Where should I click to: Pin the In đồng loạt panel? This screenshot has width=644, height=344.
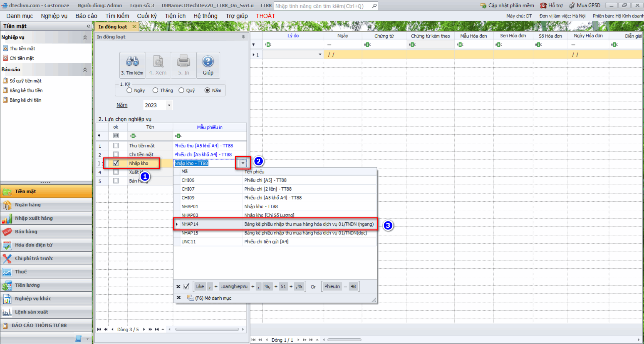pos(244,37)
